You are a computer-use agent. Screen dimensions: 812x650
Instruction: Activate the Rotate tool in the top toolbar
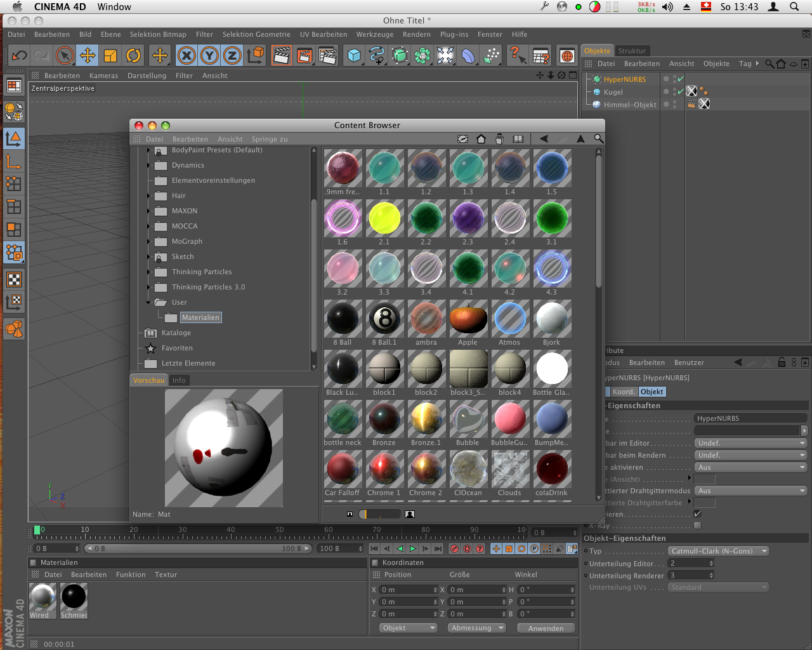(x=133, y=56)
